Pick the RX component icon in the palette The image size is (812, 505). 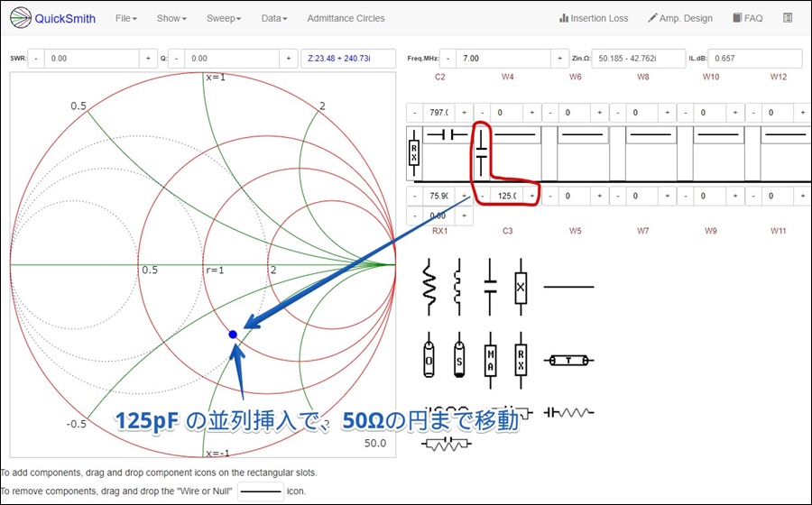click(x=521, y=360)
